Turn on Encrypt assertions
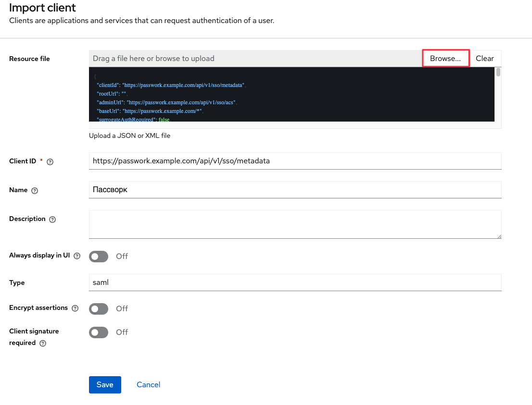Viewport: 532px width, 405px height. (x=98, y=308)
